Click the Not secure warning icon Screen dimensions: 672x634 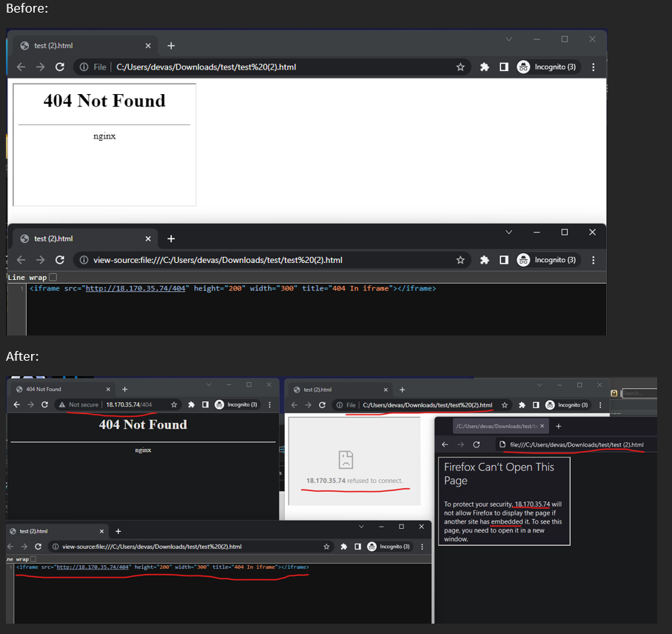63,404
